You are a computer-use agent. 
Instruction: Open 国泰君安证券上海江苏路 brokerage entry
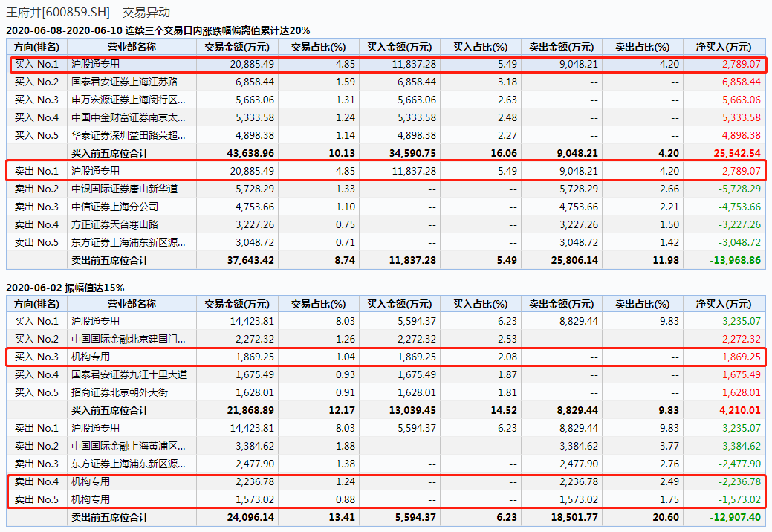(123, 82)
